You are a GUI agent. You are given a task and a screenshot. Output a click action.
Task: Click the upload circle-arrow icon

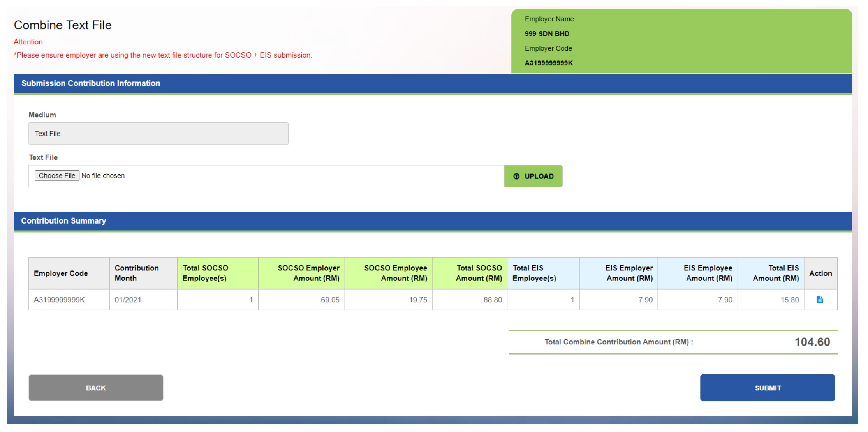click(x=516, y=176)
